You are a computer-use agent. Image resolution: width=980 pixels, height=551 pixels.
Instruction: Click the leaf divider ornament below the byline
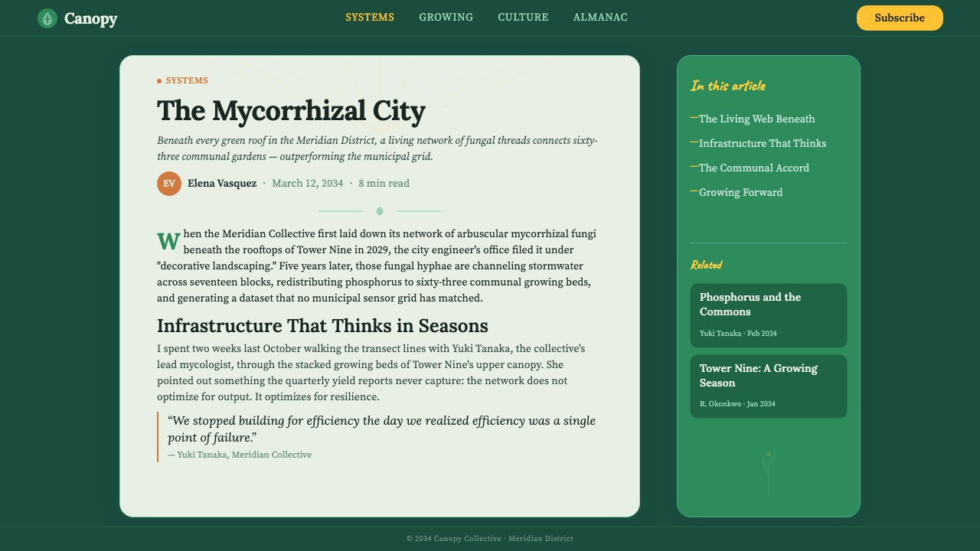click(x=380, y=211)
